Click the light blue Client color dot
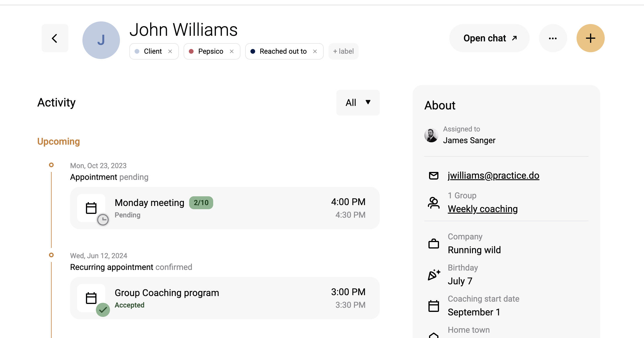This screenshot has width=644, height=338. (x=137, y=51)
